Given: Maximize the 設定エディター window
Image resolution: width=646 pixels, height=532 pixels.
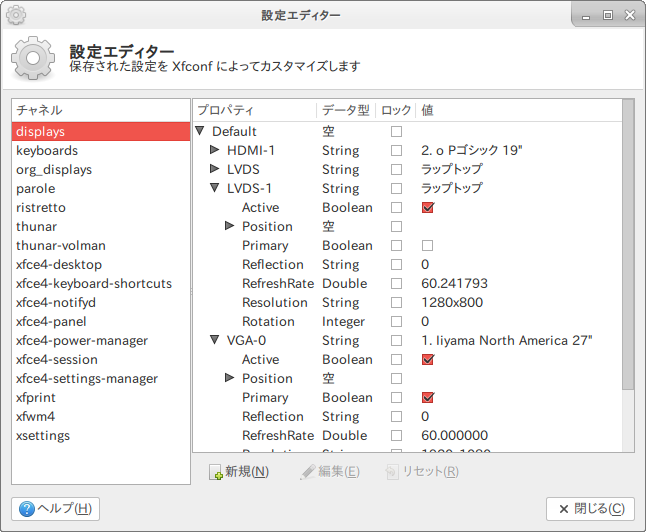Looking at the screenshot, I should click(x=608, y=15).
